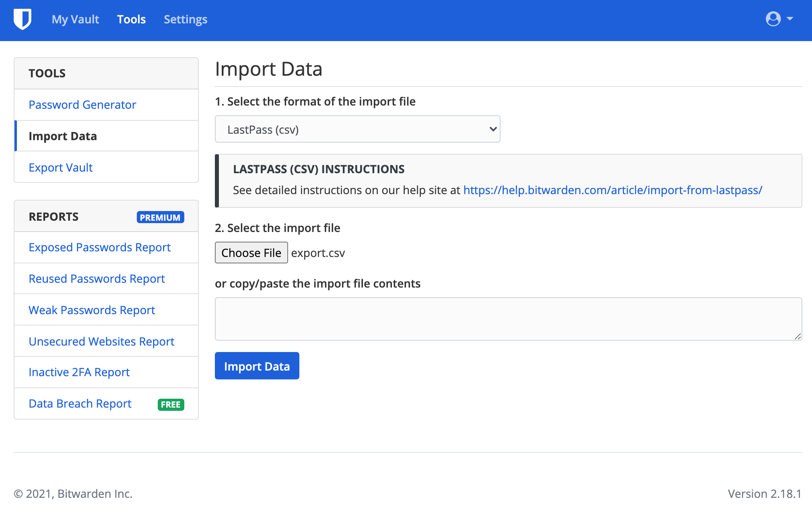Open Password Generator tool icon
This screenshot has height=526, width=812.
[x=82, y=105]
